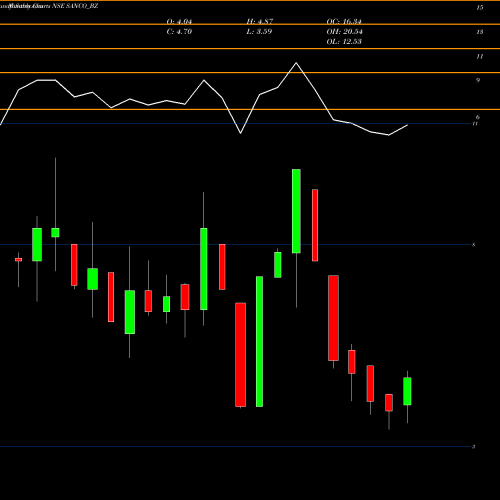500x500 pixels.
Task: Click the price axis label 3
Action: (x=474, y=447)
